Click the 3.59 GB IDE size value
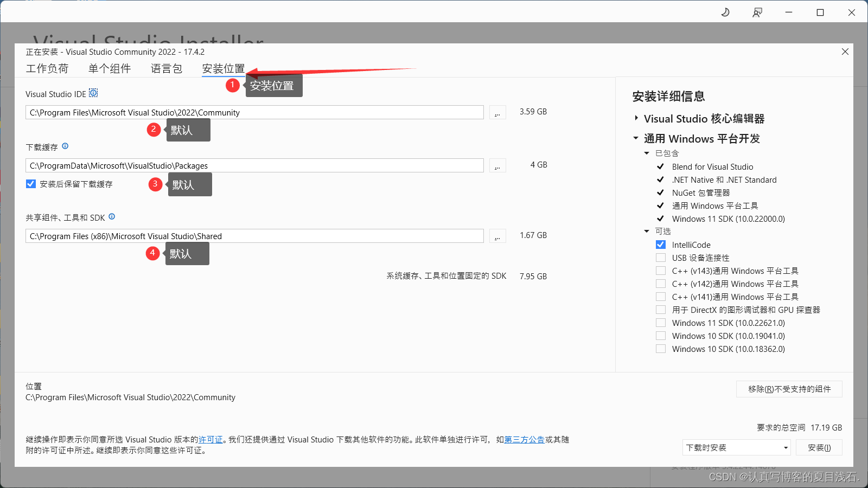The height and width of the screenshot is (488, 868). [533, 111]
